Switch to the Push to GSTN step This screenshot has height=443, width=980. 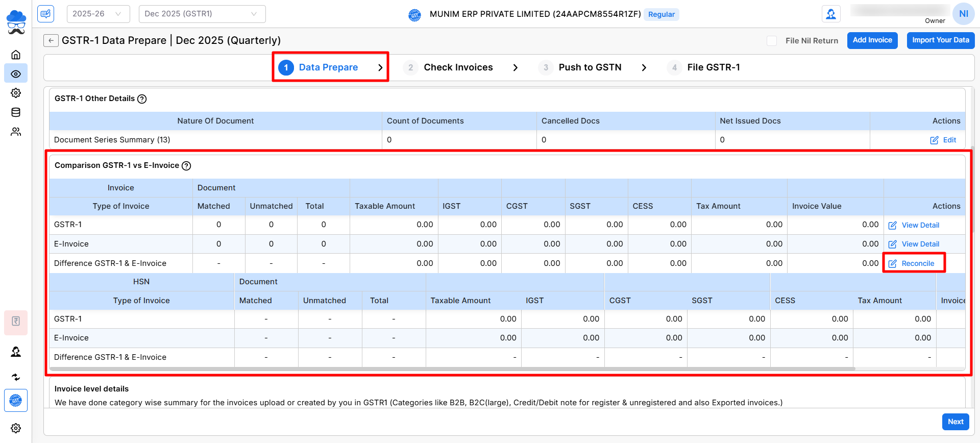coord(590,67)
